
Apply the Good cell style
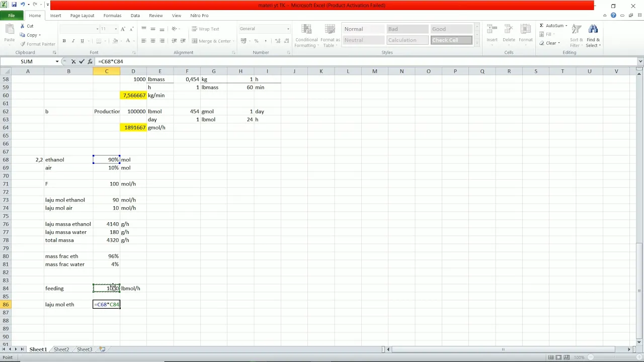point(451,29)
